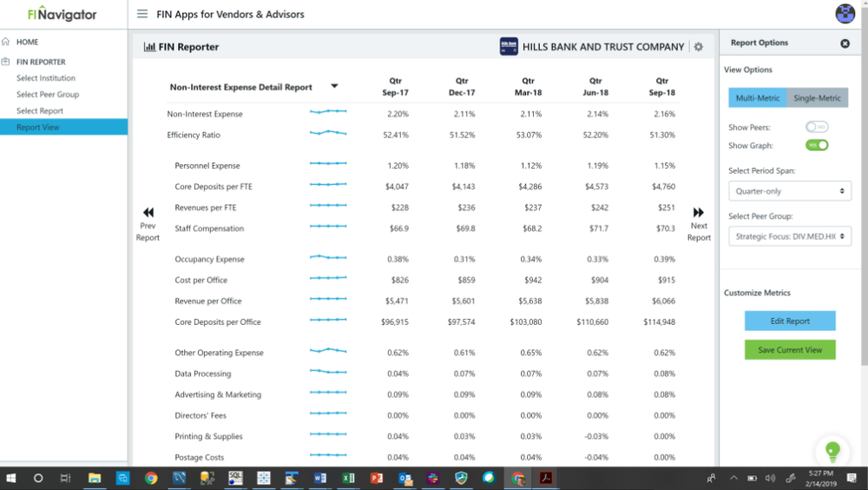Screen dimensions: 868x490
Task: Open Outlook from the taskbar
Action: tap(405, 478)
